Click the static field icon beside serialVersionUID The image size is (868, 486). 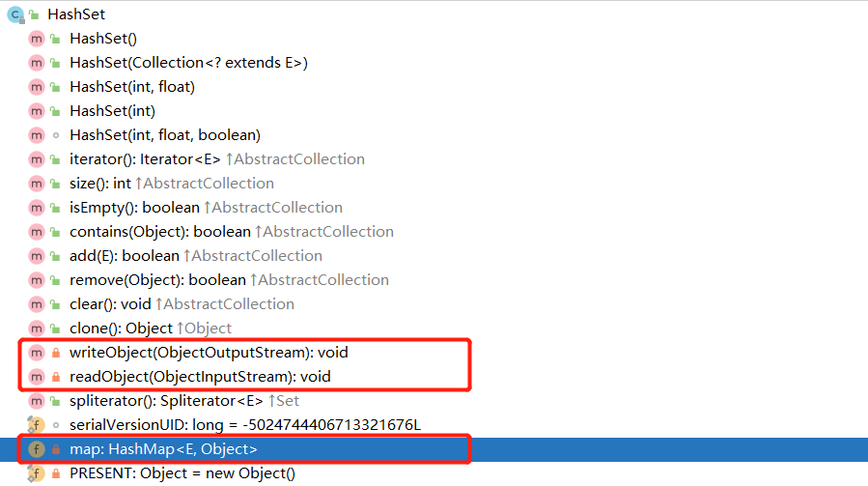pos(37,425)
